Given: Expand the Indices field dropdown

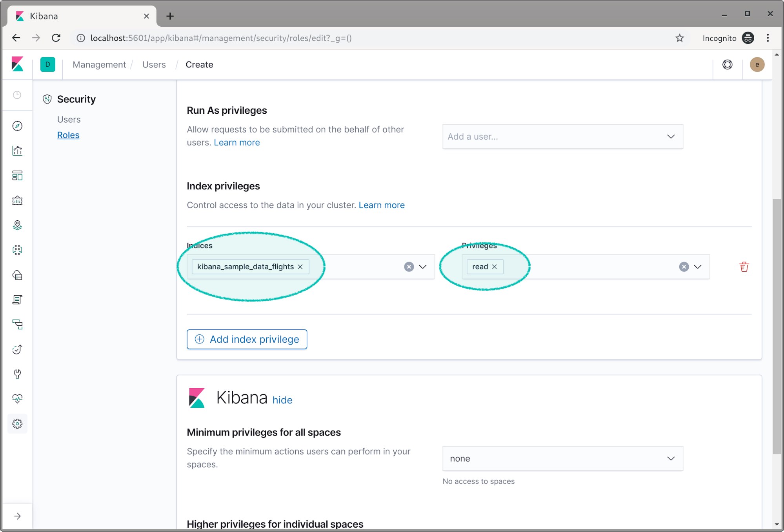Looking at the screenshot, I should 423,266.
